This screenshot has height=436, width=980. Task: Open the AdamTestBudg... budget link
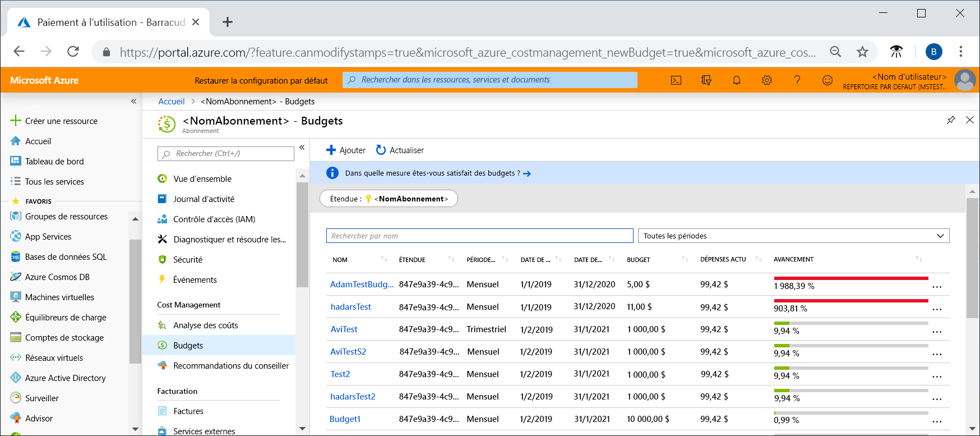(x=362, y=284)
